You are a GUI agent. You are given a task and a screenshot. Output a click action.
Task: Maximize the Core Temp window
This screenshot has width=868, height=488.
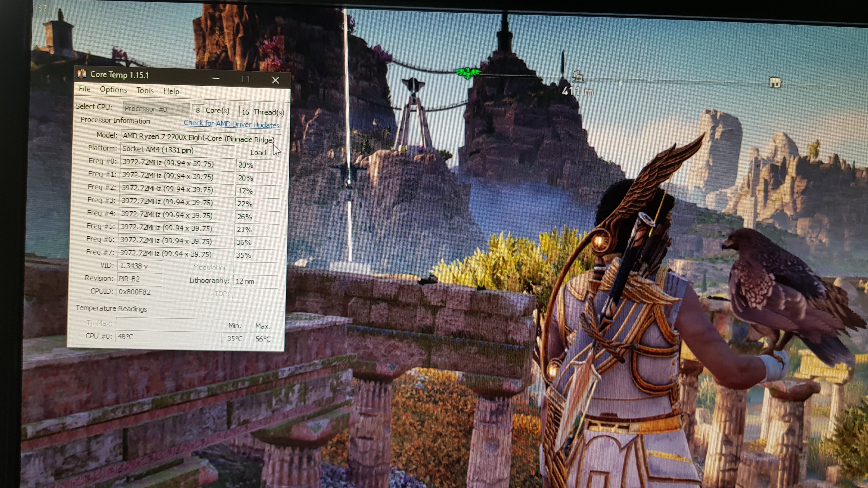(x=246, y=79)
